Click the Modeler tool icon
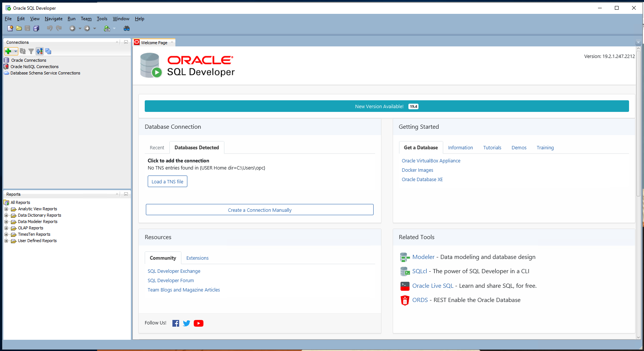Screen dimensions: 644x351 tap(405, 257)
